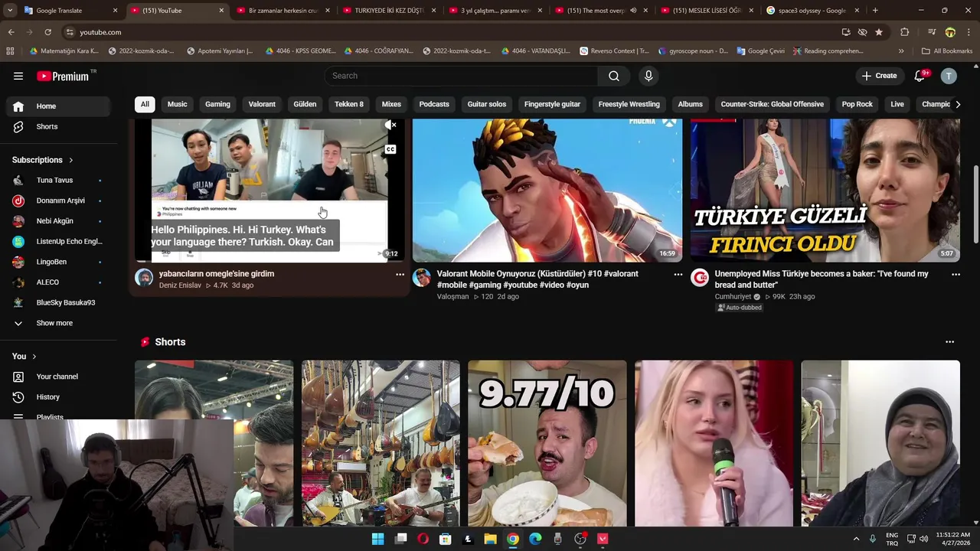980x551 pixels.
Task: Expand the Subscriptions section arrow
Action: (71, 160)
